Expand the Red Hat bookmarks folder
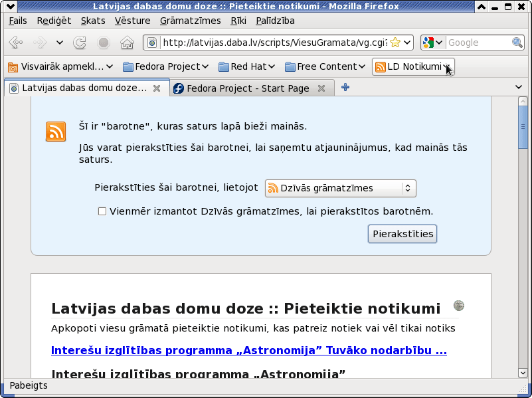Image resolution: width=532 pixels, height=398 pixels. (x=246, y=67)
